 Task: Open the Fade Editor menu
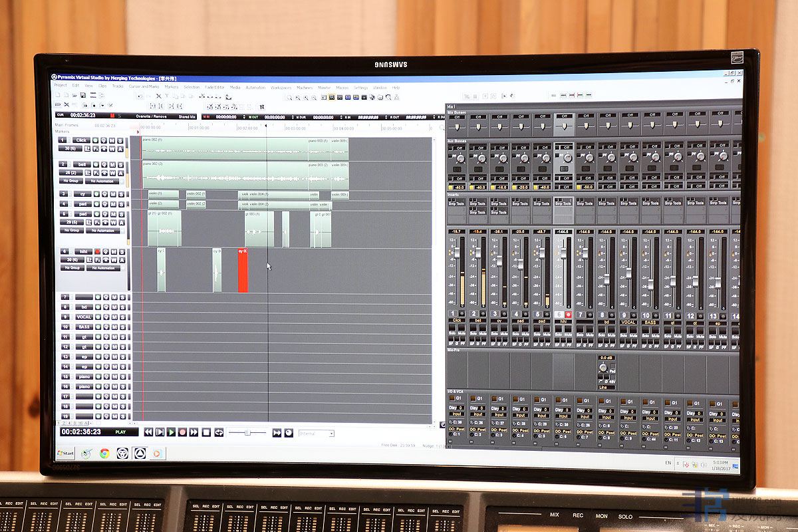tap(214, 87)
